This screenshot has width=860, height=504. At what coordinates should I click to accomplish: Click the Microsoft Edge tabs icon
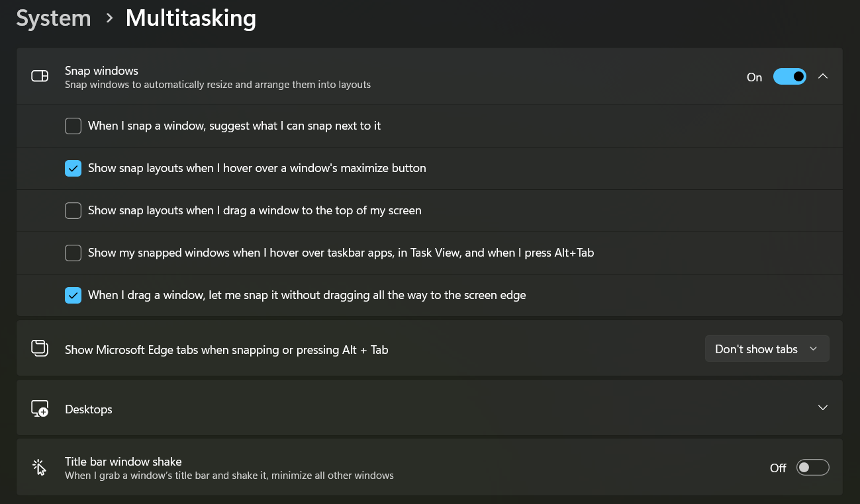40,349
